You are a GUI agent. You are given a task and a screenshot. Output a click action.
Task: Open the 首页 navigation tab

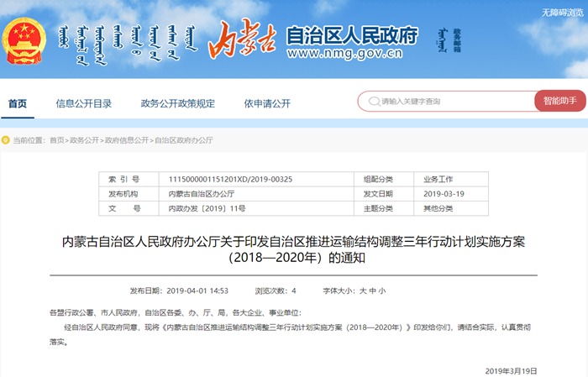pos(18,103)
